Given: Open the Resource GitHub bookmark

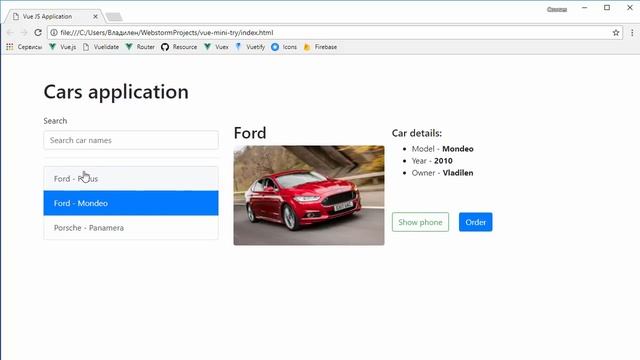Looking at the screenshot, I should 179,47.
